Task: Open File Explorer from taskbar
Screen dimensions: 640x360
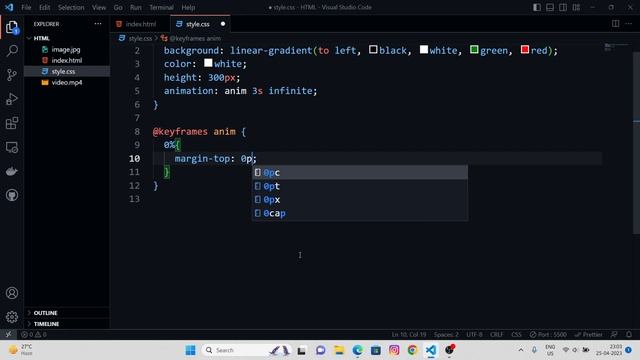Action: [x=339, y=350]
